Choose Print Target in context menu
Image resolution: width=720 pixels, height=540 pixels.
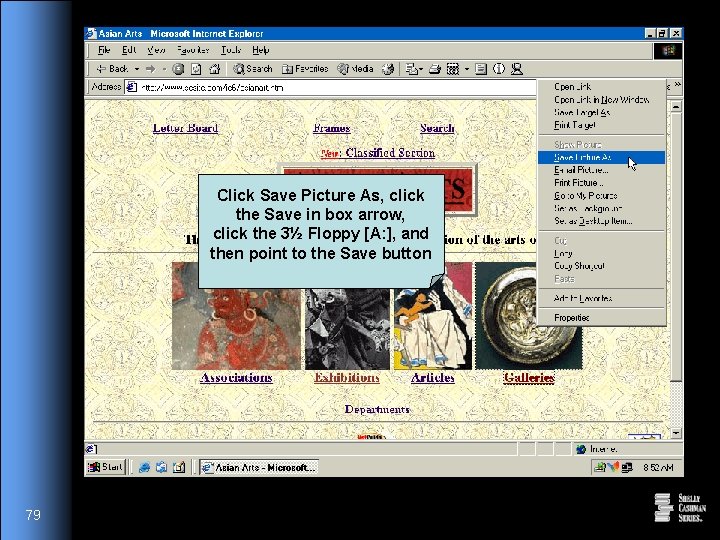601,125
